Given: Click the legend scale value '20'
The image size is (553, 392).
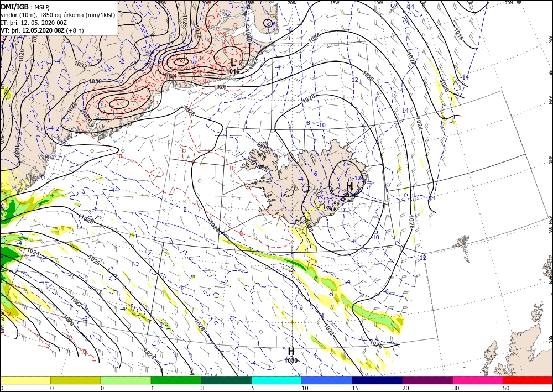Looking at the screenshot, I should pos(405,388).
